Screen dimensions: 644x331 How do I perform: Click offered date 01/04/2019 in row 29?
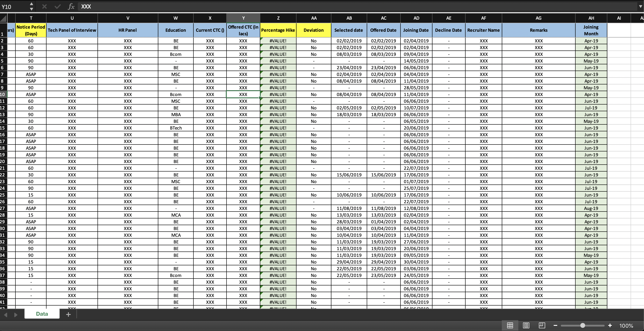pos(383,222)
